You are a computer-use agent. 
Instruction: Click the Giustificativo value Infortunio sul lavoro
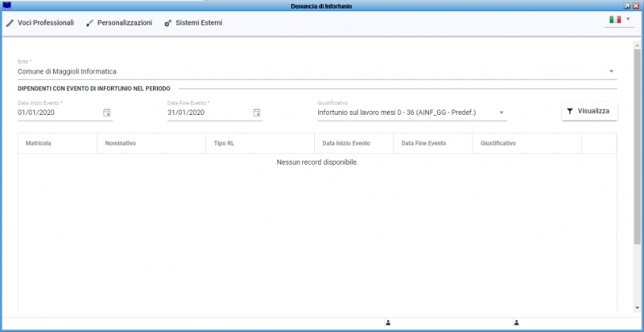coord(396,113)
